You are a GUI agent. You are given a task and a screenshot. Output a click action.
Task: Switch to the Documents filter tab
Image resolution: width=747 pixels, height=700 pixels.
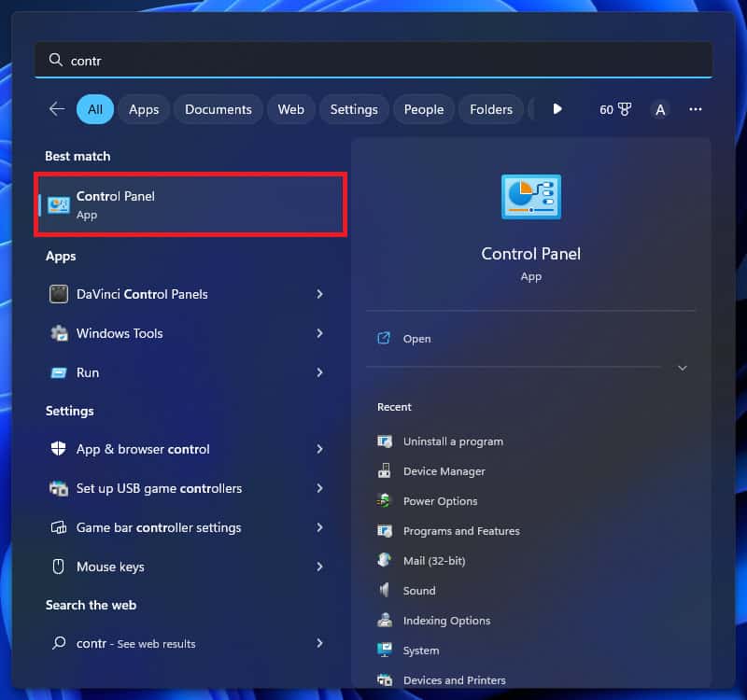point(218,109)
